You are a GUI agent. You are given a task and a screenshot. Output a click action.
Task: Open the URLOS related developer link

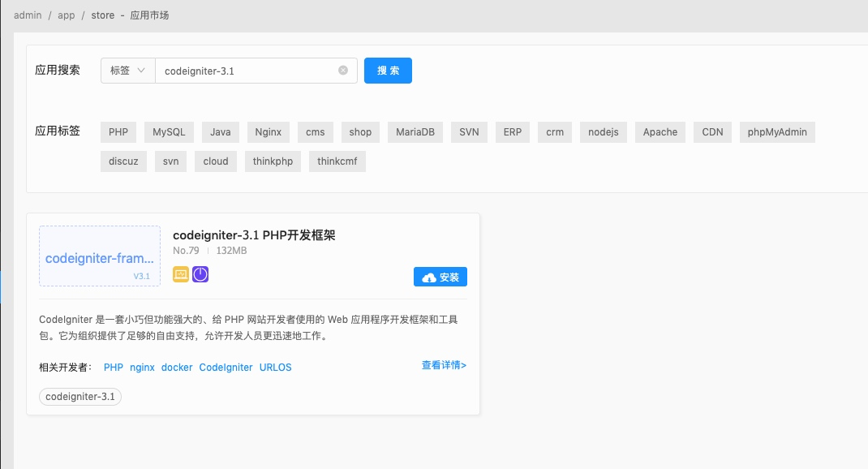pyautogui.click(x=276, y=367)
